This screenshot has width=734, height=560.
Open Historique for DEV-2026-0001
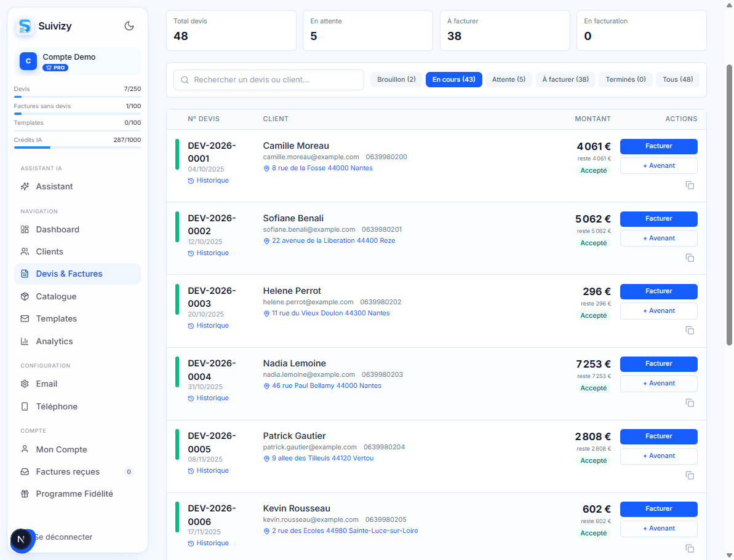(x=209, y=181)
